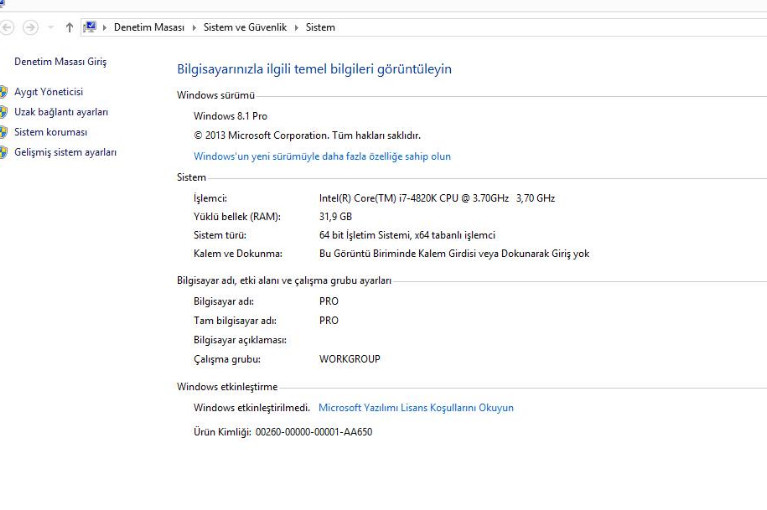
Task: Select the Intel Core i7-4820K processor value
Action: [437, 198]
